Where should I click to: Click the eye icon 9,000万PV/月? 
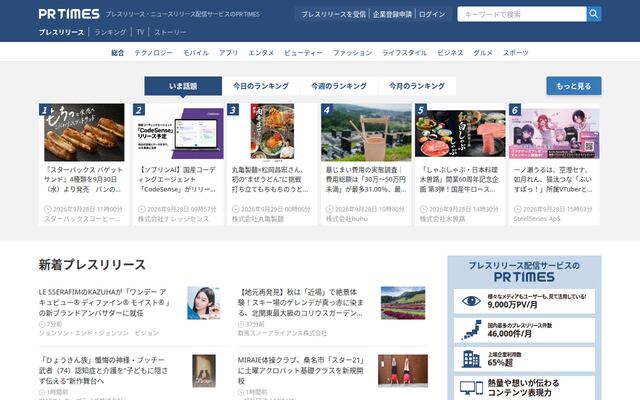[x=471, y=301]
